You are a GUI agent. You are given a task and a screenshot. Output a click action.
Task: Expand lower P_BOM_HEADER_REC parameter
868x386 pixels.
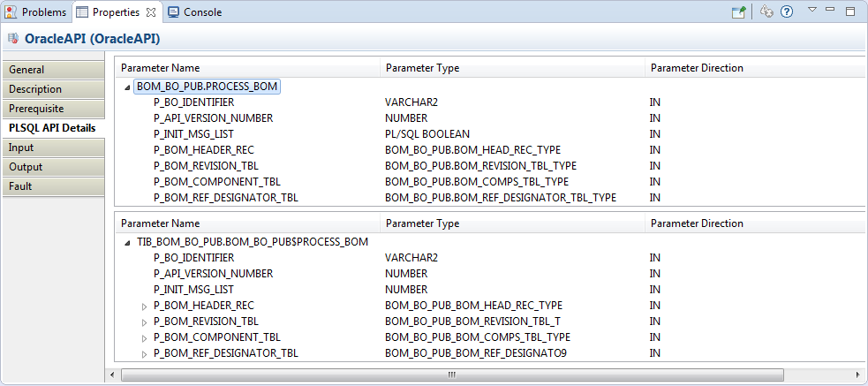[145, 307]
